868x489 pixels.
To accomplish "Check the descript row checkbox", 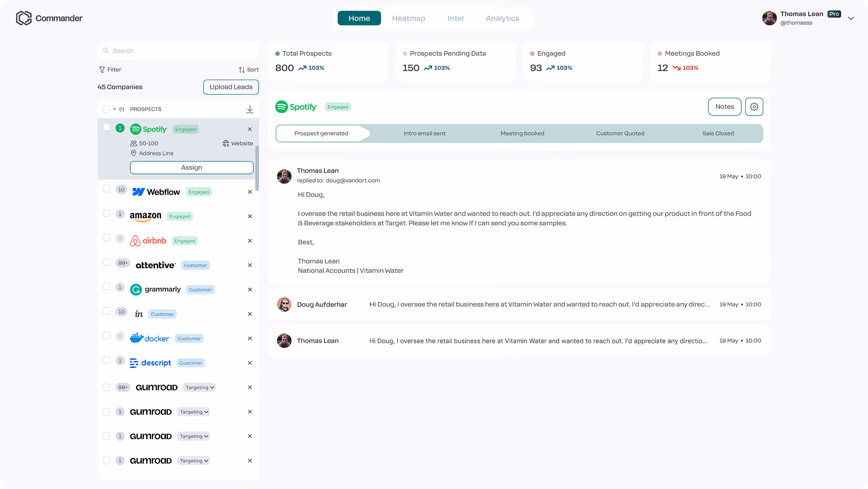I will point(106,360).
